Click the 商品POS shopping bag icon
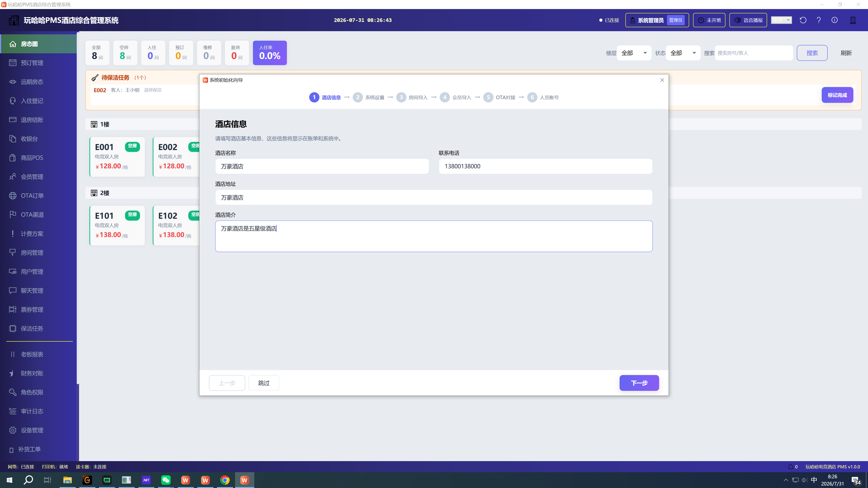868x488 pixels. click(12, 158)
